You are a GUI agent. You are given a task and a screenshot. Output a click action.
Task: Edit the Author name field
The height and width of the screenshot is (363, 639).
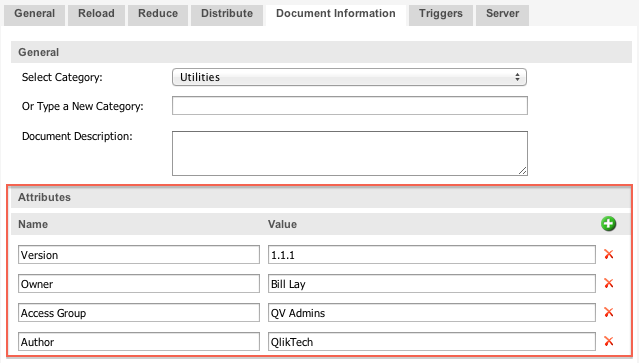(x=139, y=341)
